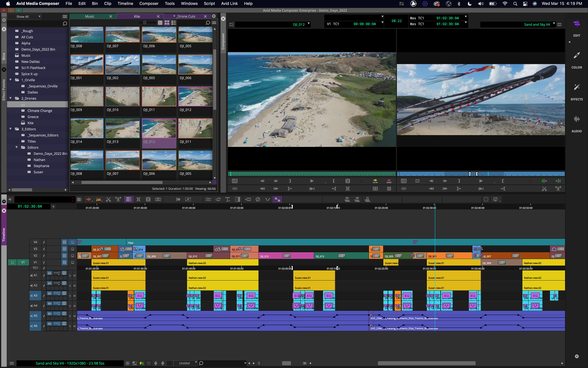Click Lift weightlifter icon in record monitor
The width and height of the screenshot is (588, 368).
click(558, 189)
